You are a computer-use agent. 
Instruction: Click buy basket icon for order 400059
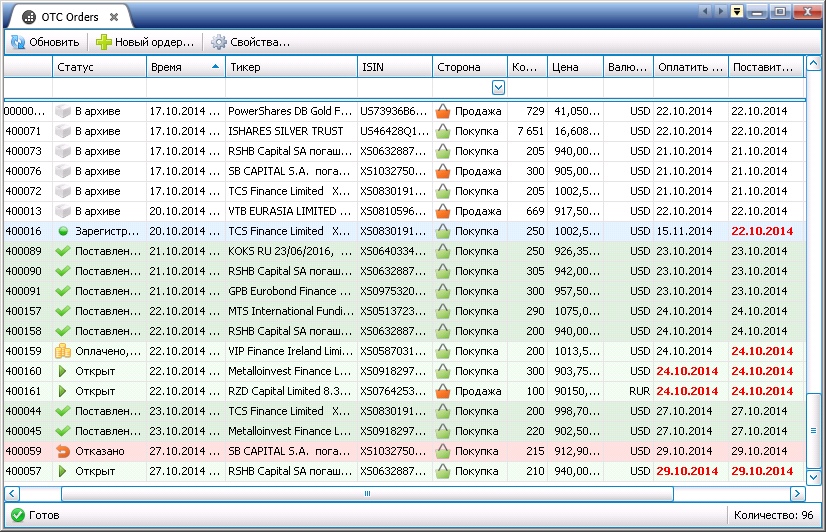click(x=443, y=451)
